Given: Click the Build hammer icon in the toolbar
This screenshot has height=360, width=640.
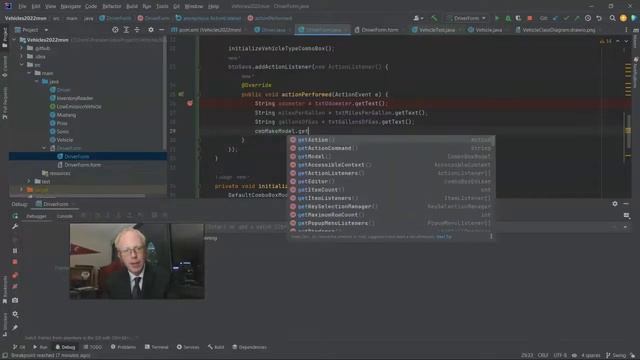Looking at the screenshot, I should point(434,18).
